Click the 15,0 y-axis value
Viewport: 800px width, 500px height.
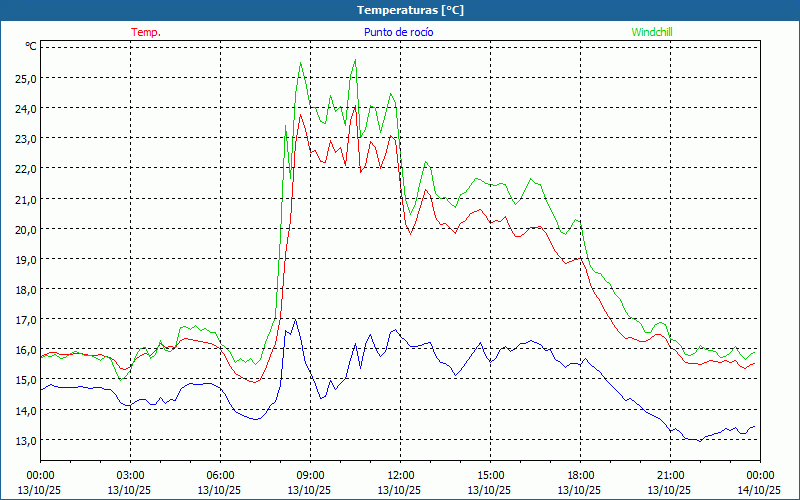point(24,380)
